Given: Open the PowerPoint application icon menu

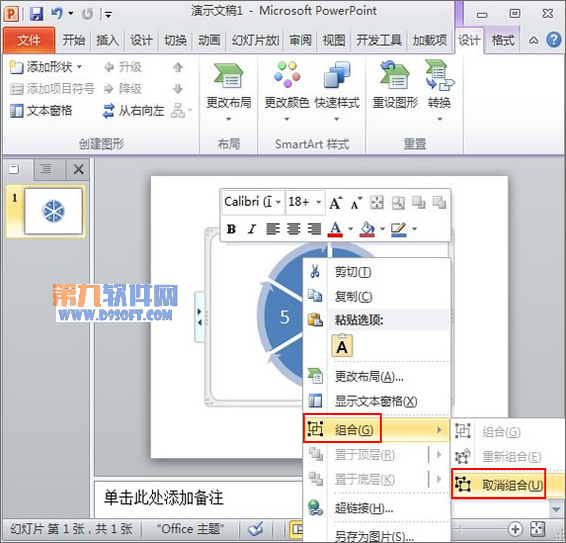Looking at the screenshot, I should [x=11, y=14].
